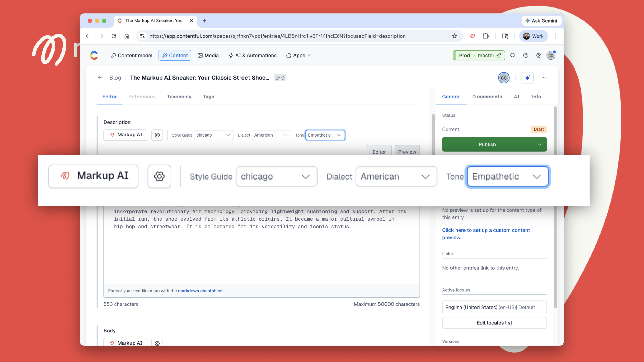Click the Edit locales list button
The width and height of the screenshot is (644, 362).
494,323
